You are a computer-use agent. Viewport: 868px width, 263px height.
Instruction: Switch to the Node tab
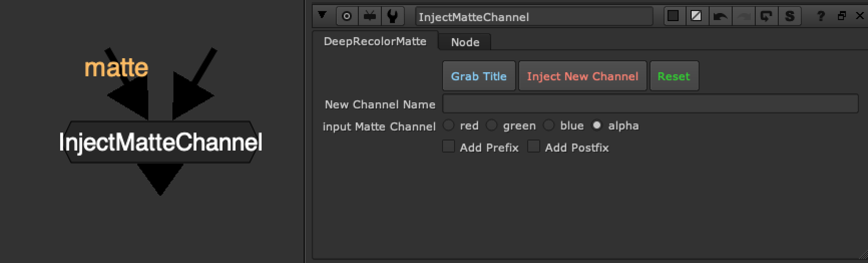click(x=465, y=42)
